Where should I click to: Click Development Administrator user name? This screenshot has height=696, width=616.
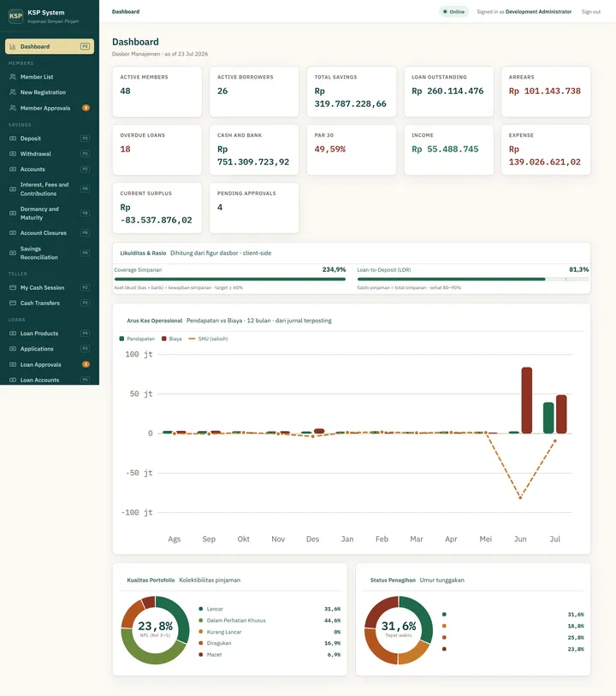[538, 11]
